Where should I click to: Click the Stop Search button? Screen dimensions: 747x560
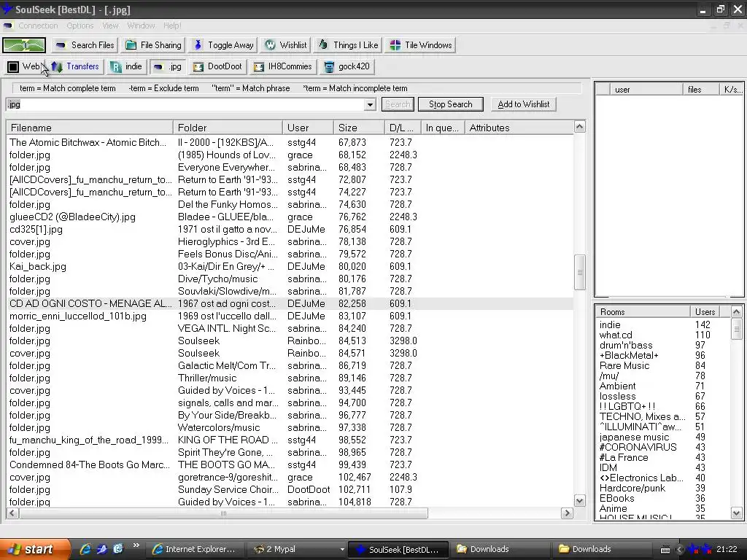tap(451, 104)
